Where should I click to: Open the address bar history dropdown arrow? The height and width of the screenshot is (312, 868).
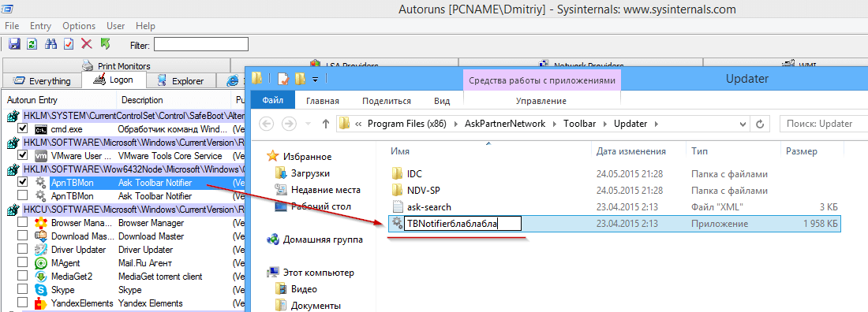click(743, 124)
